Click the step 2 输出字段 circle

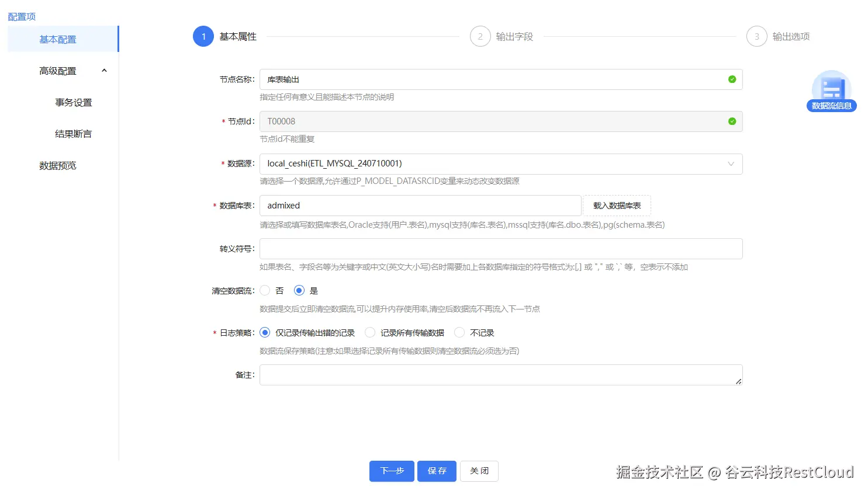pyautogui.click(x=480, y=36)
